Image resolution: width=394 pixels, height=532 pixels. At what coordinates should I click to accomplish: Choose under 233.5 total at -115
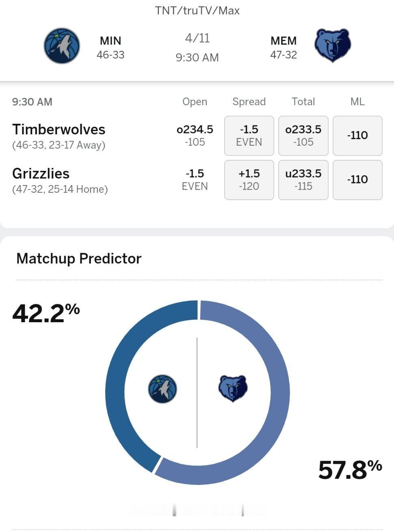tap(303, 180)
